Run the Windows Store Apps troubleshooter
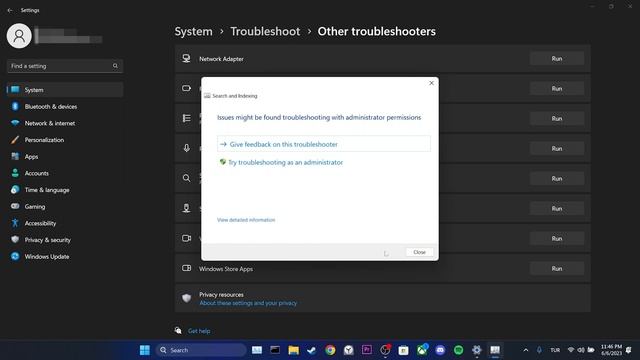This screenshot has width=640, height=360. click(557, 269)
